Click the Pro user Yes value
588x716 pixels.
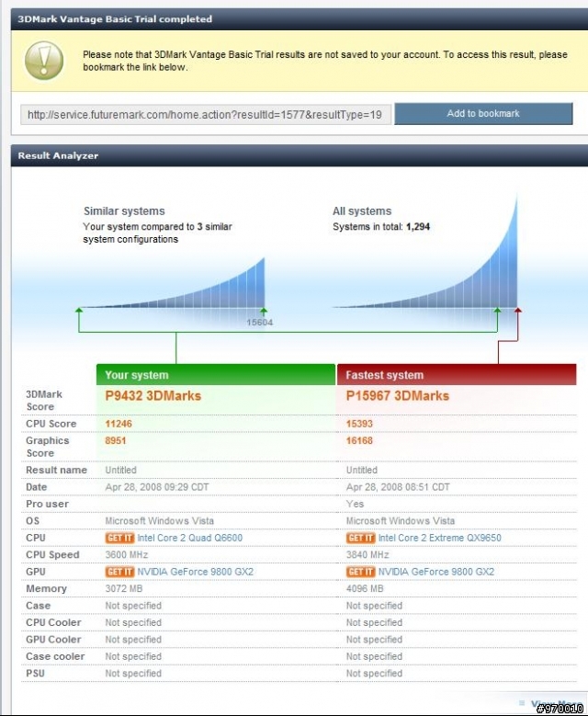point(355,504)
